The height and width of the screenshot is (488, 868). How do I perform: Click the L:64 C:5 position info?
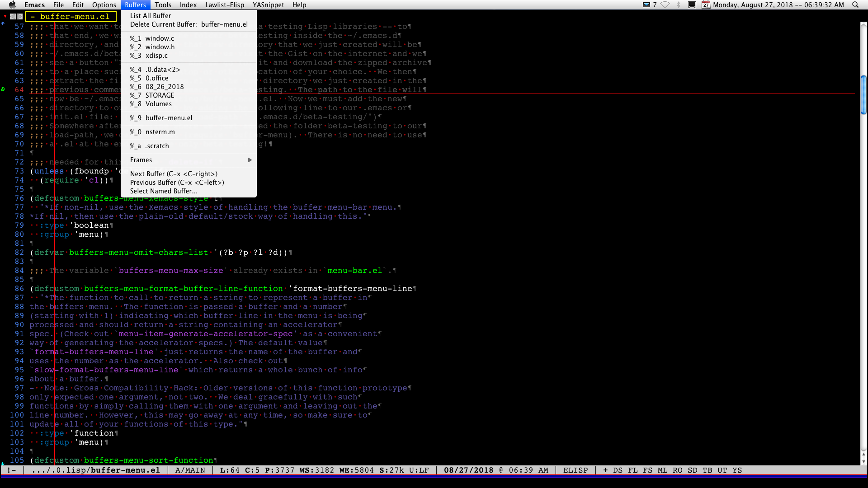coord(240,470)
